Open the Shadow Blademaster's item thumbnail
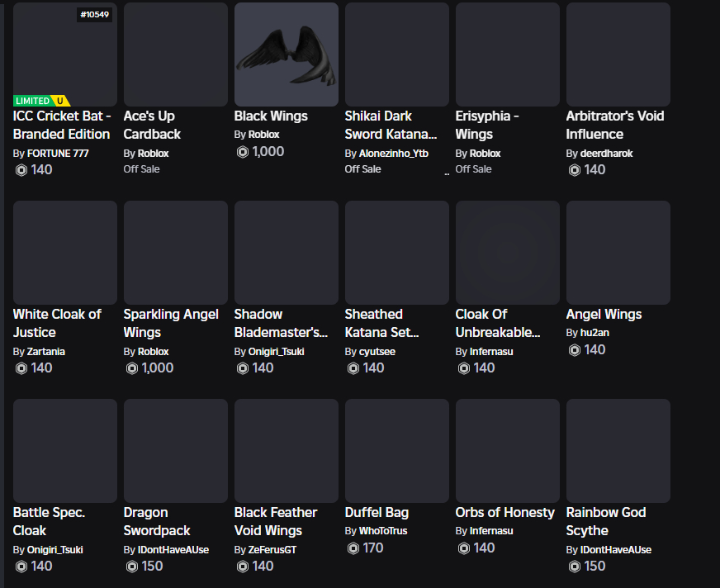The image size is (720, 588). pyautogui.click(x=287, y=253)
